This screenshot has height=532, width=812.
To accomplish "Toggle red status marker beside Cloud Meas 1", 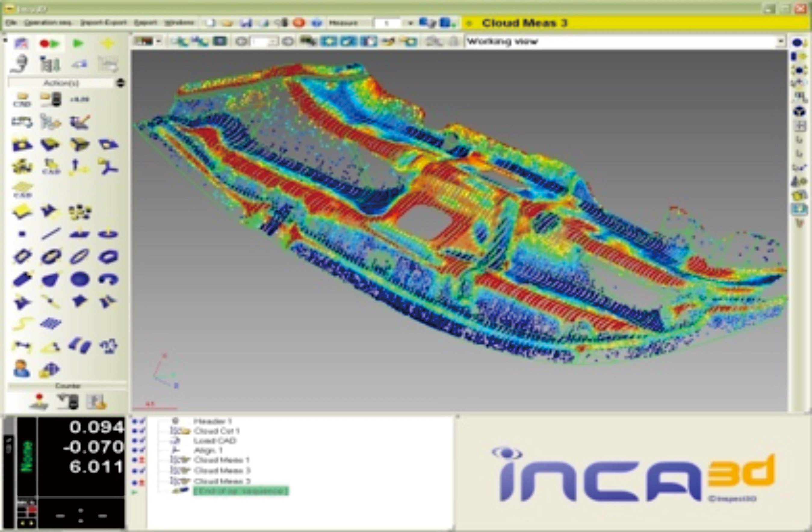I will pyautogui.click(x=142, y=460).
